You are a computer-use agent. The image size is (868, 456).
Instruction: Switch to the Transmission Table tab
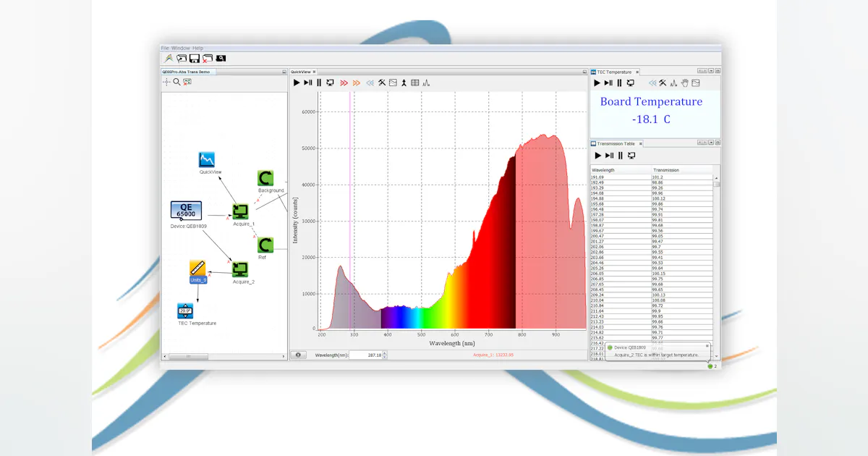click(x=616, y=143)
